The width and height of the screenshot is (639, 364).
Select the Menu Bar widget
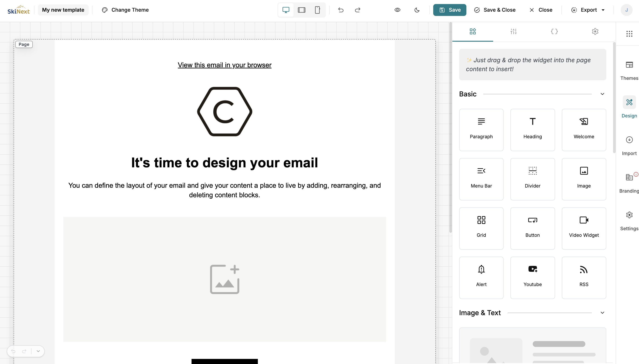click(481, 179)
